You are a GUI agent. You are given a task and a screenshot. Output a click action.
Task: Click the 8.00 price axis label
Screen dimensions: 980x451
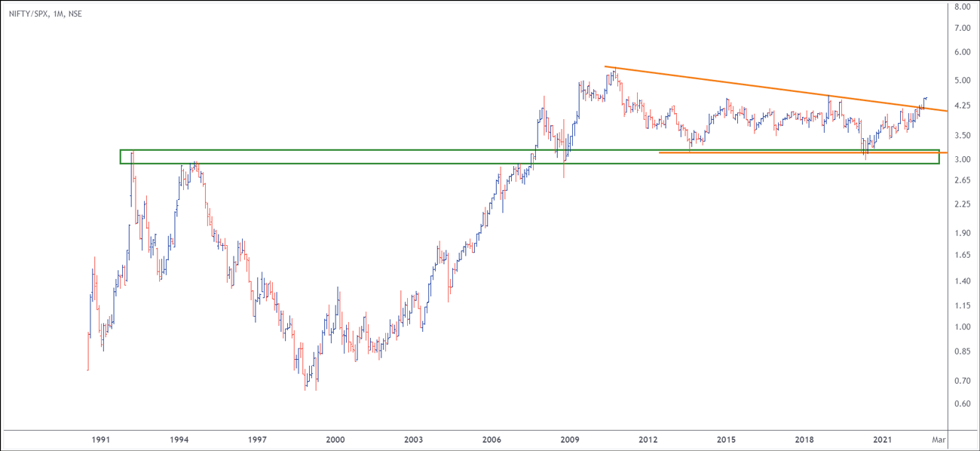click(x=963, y=7)
